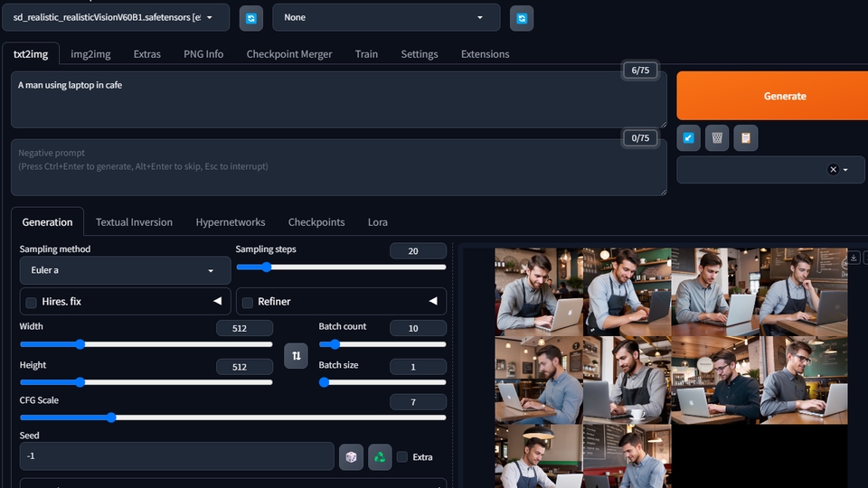Select the Textual Inversion sub-tab
Image resolution: width=868 pixels, height=488 pixels.
134,222
